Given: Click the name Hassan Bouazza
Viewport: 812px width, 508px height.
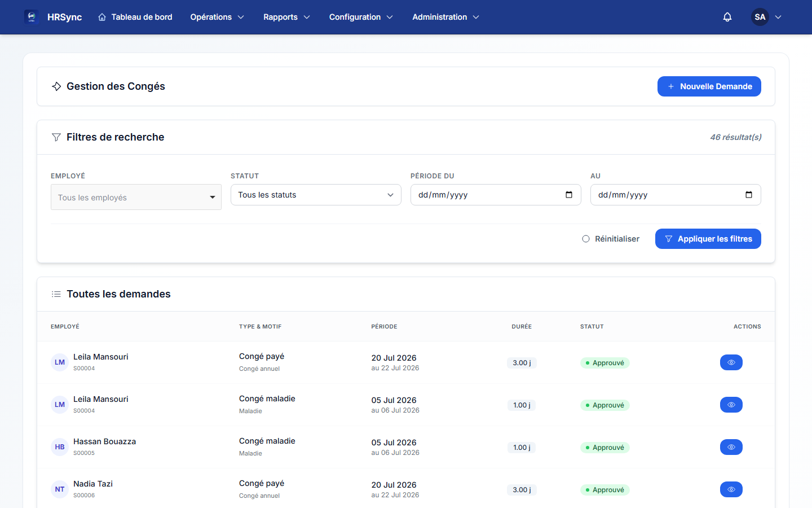Looking at the screenshot, I should (x=104, y=441).
